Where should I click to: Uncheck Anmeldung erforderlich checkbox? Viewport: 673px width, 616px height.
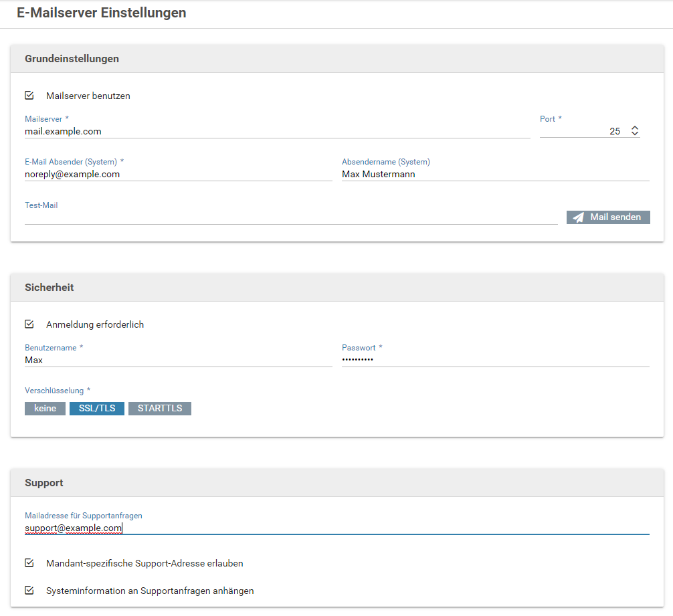click(x=29, y=324)
